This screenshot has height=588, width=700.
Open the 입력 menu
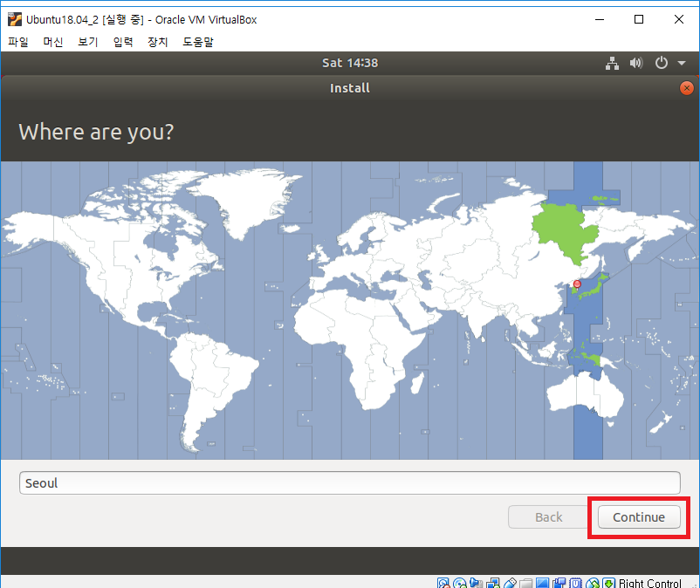(x=123, y=42)
